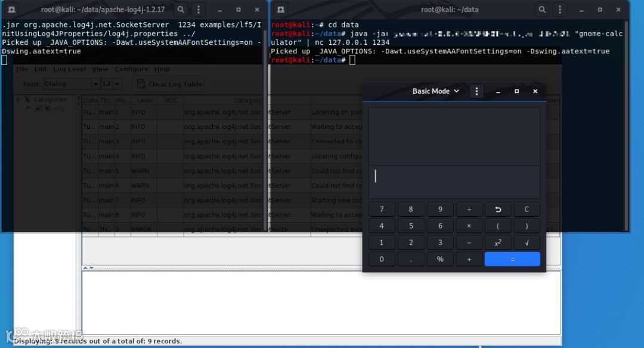Click calculator digit 4

[382, 226]
